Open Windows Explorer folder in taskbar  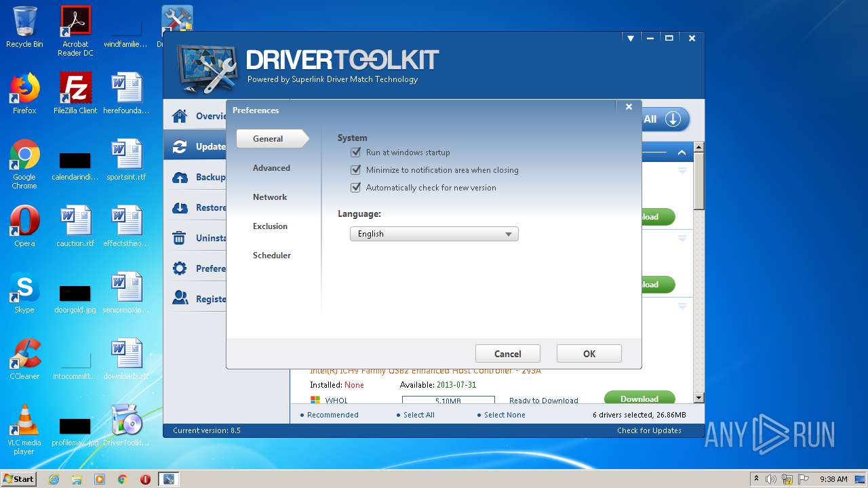coord(77,479)
